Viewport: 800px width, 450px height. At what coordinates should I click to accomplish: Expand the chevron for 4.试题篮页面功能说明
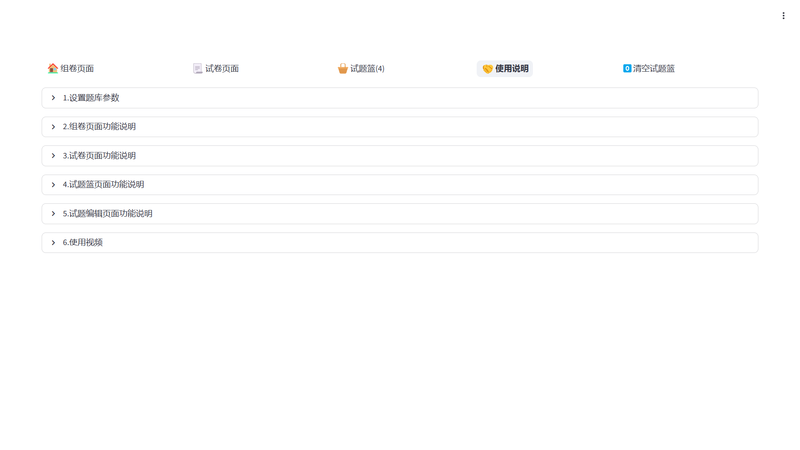tap(53, 185)
